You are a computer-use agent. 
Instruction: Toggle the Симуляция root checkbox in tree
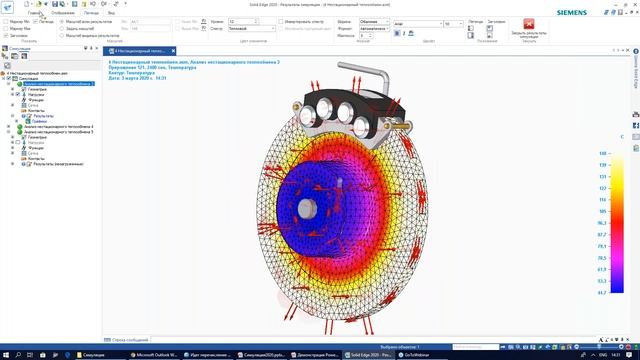(9, 78)
